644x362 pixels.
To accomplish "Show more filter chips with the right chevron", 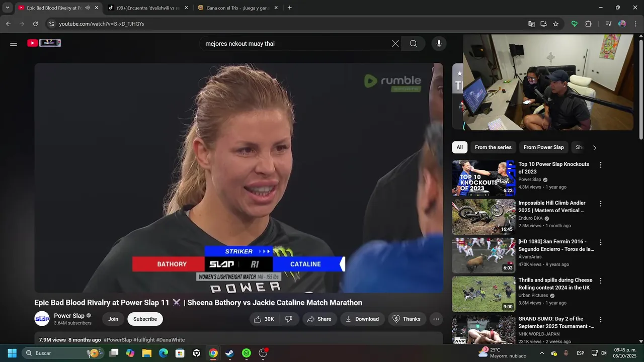I will click(x=594, y=147).
